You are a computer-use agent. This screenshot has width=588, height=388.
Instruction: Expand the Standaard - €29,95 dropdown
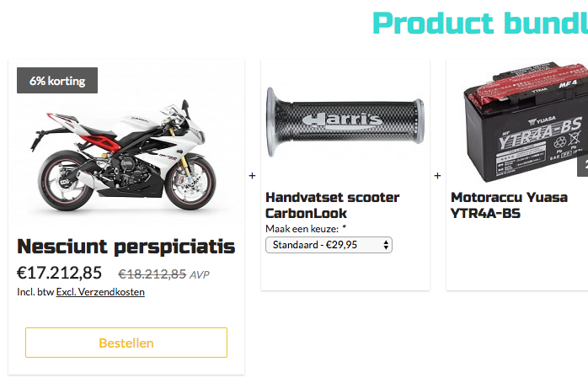tap(329, 245)
